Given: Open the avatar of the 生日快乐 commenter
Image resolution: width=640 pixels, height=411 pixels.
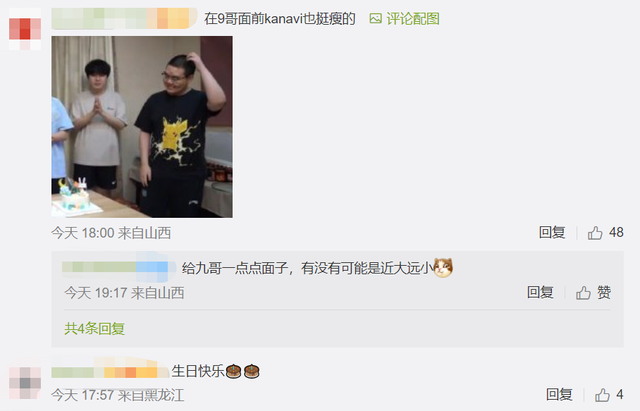Looking at the screenshot, I should [x=25, y=382].
